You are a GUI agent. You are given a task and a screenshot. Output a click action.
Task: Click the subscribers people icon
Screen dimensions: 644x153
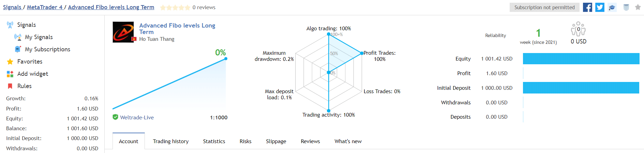coord(578,29)
